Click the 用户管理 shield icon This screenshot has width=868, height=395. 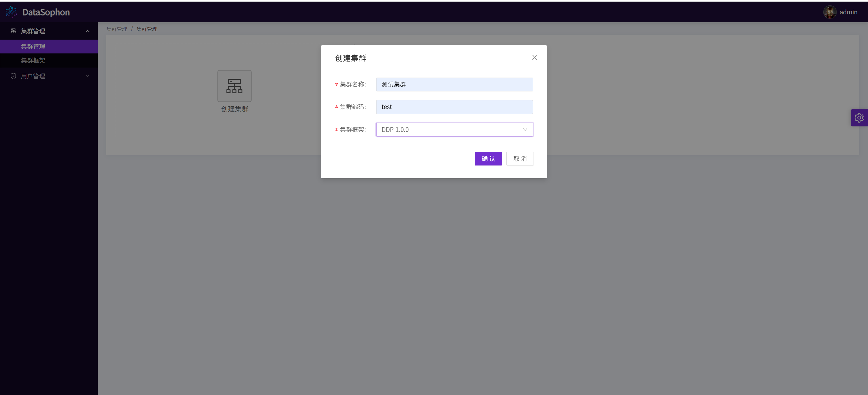(x=14, y=76)
